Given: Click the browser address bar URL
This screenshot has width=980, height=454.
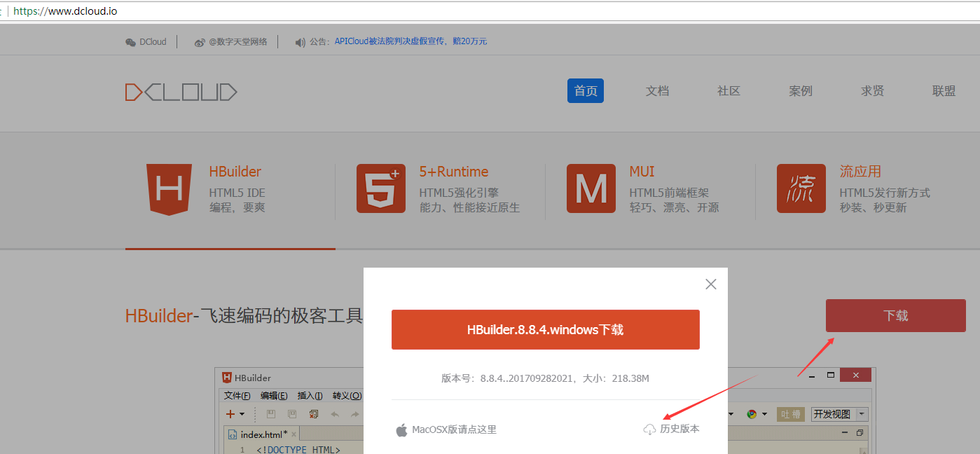Looking at the screenshot, I should [x=65, y=11].
